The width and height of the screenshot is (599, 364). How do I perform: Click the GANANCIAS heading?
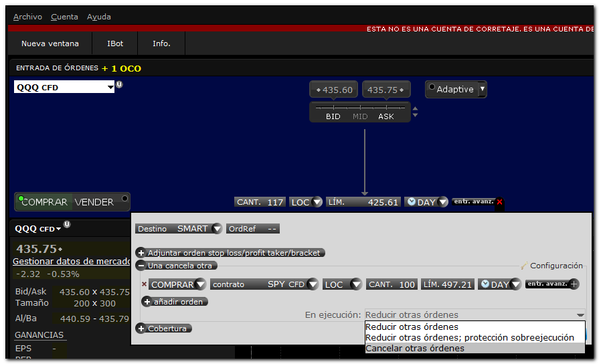pyautogui.click(x=39, y=335)
